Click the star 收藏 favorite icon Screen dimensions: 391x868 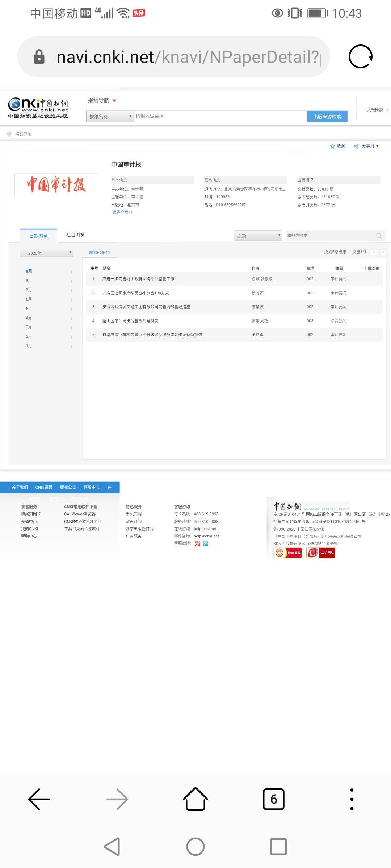332,146
